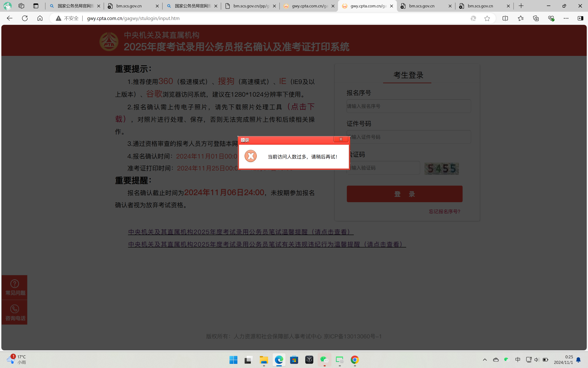Open the favorites list
The height and width of the screenshot is (368, 588).
[x=520, y=18]
